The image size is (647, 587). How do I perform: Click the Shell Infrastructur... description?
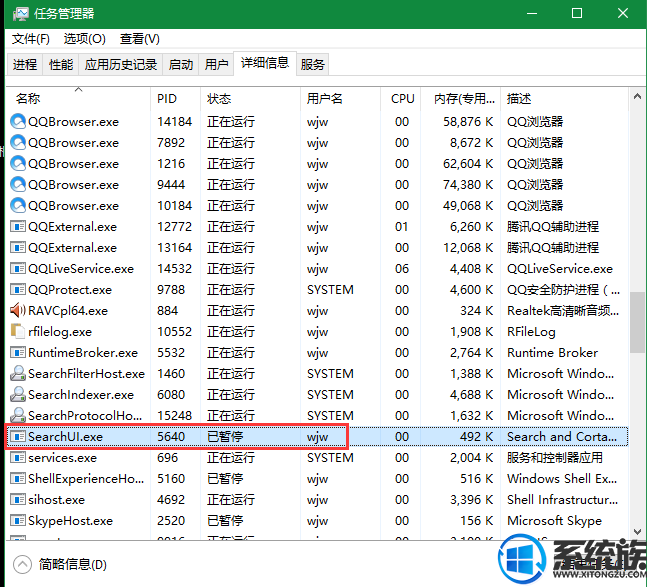click(x=562, y=500)
